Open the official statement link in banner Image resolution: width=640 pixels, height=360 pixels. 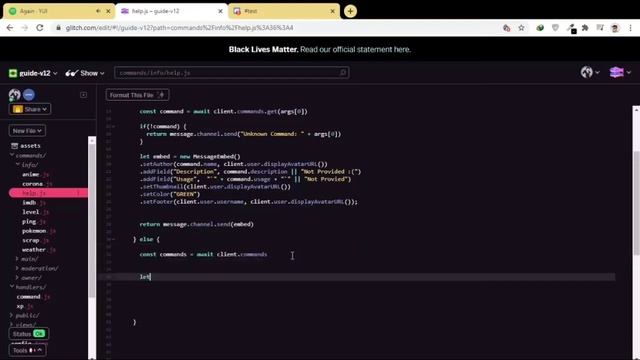click(x=355, y=49)
